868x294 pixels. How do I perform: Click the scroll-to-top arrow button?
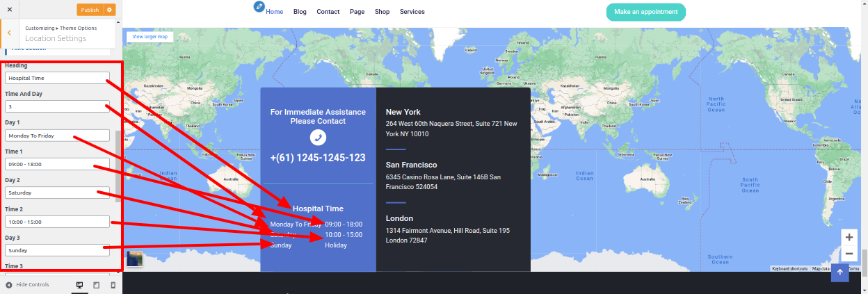pos(840,272)
